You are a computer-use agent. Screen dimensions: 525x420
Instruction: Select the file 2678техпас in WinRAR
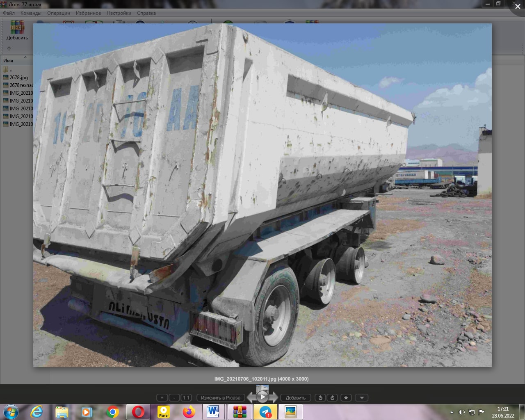[x=17, y=85]
